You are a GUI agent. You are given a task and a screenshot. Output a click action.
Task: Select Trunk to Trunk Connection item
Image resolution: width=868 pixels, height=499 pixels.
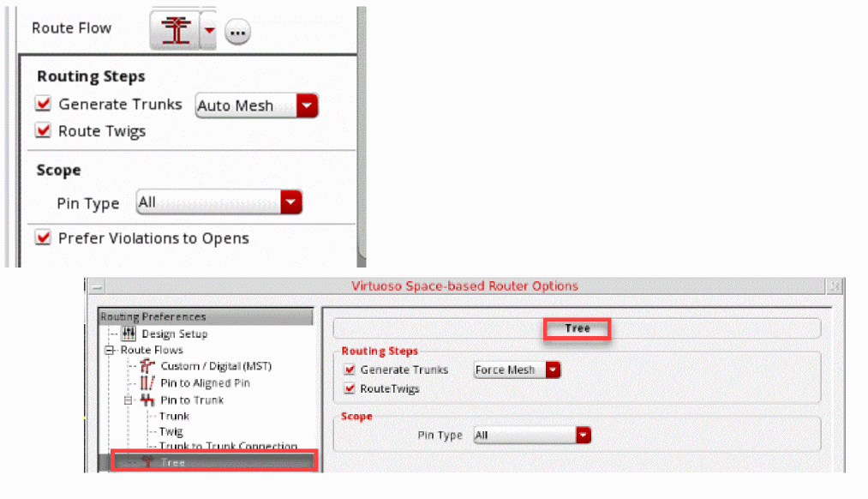pos(228,446)
